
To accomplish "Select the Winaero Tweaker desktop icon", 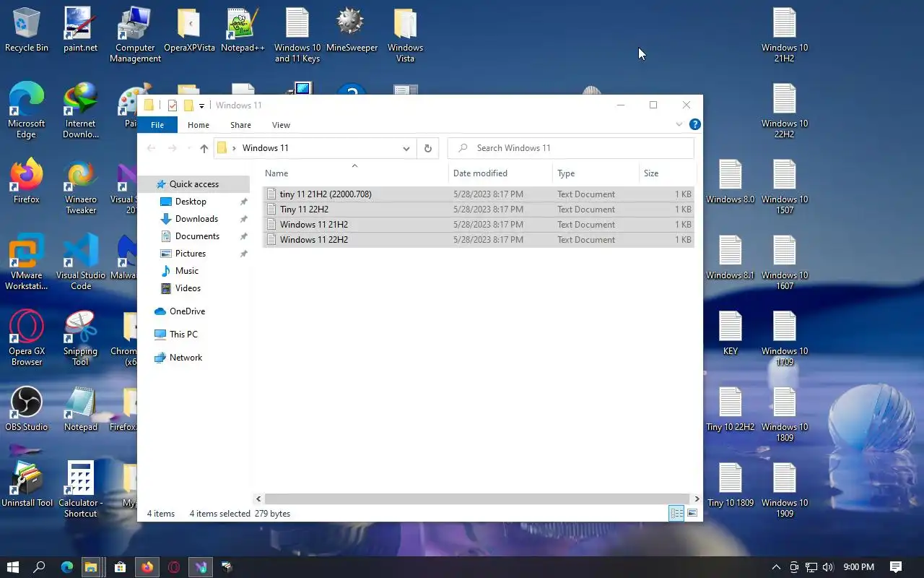I will coord(80,186).
